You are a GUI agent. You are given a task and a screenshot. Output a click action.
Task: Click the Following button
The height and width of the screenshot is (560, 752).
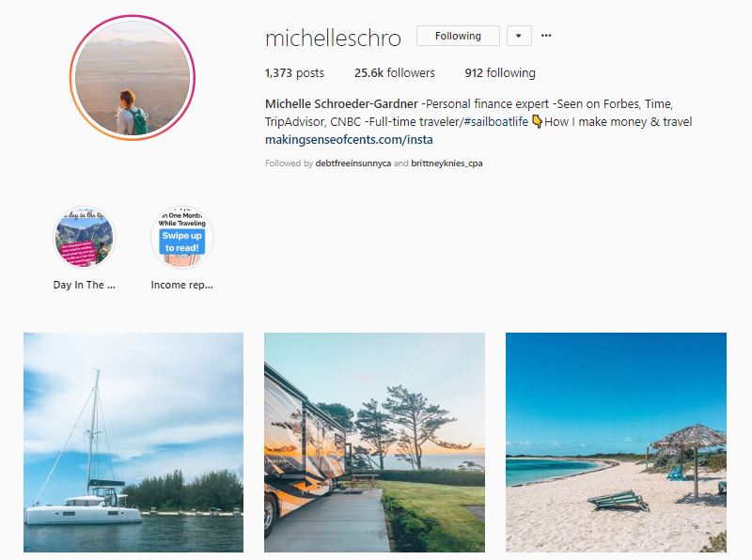point(458,36)
